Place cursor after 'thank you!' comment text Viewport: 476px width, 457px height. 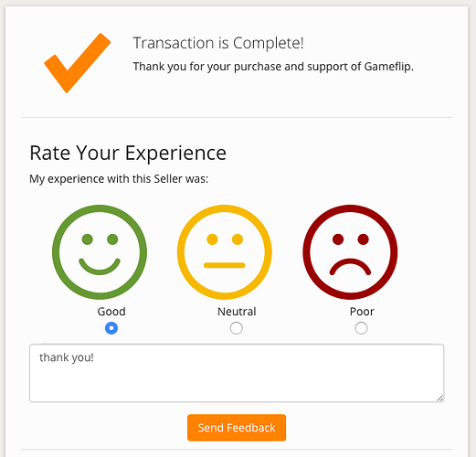pos(94,357)
